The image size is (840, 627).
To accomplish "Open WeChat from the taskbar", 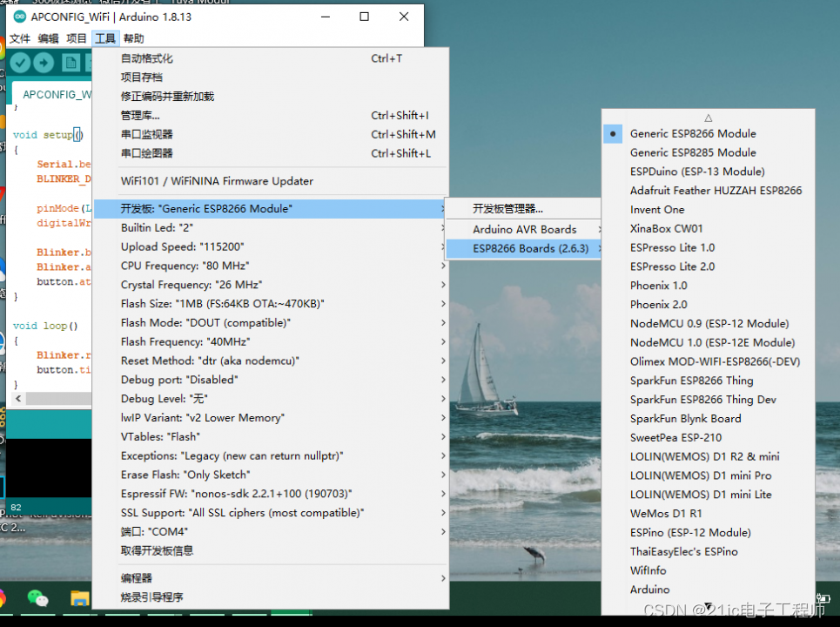I will pos(37,597).
